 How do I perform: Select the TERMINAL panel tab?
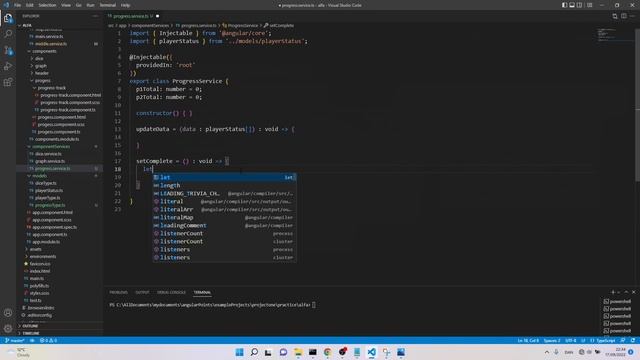[202, 292]
